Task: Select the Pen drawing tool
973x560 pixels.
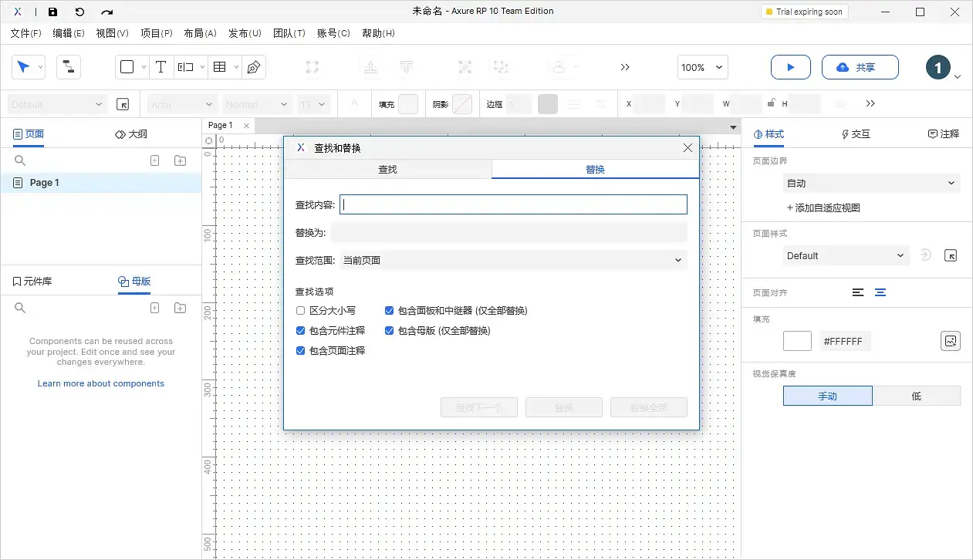Action: tap(253, 67)
